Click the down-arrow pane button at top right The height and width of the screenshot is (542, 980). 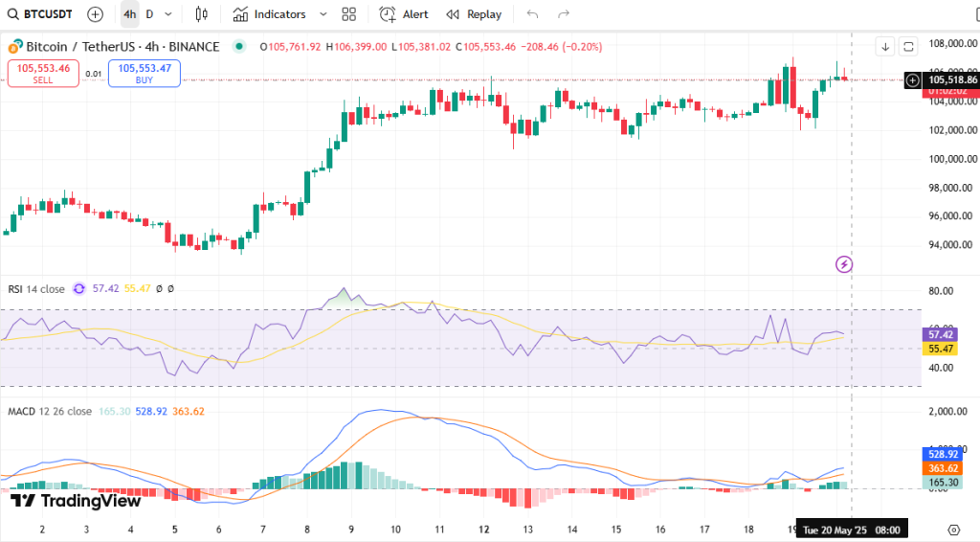(x=885, y=46)
